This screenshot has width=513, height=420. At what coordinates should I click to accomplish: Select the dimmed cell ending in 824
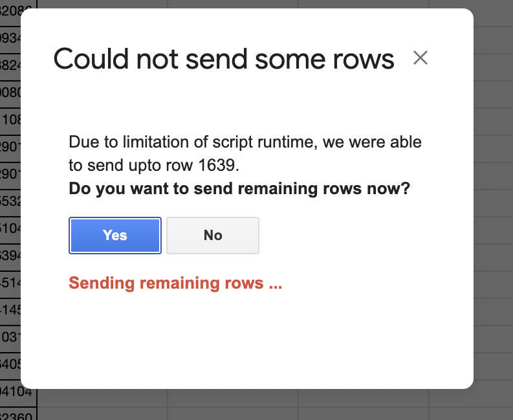coord(10,65)
